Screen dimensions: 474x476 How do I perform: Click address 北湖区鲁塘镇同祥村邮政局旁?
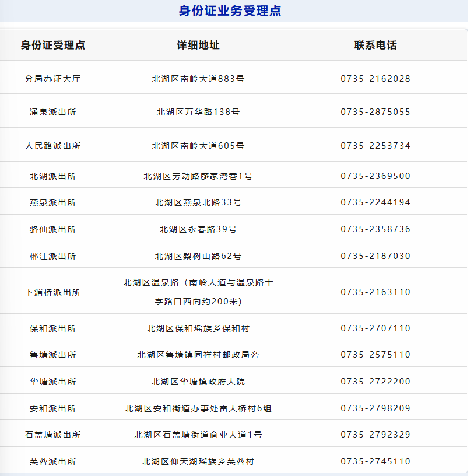pyautogui.click(x=198, y=354)
